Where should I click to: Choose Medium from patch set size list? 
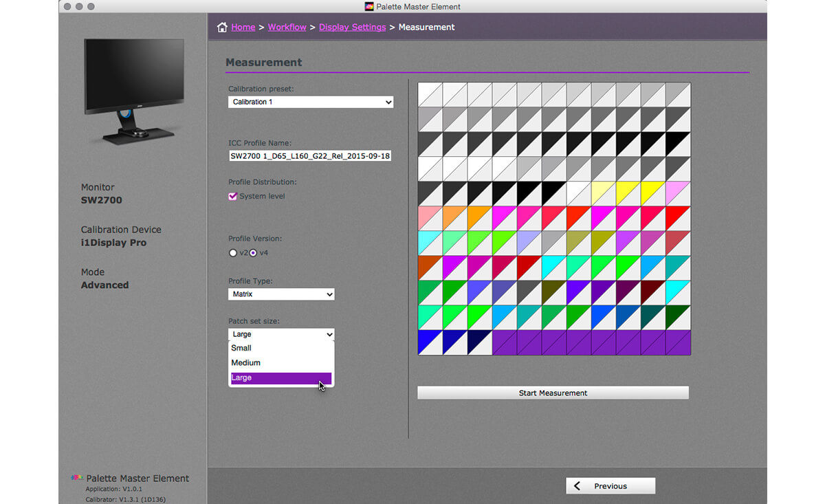coord(281,362)
